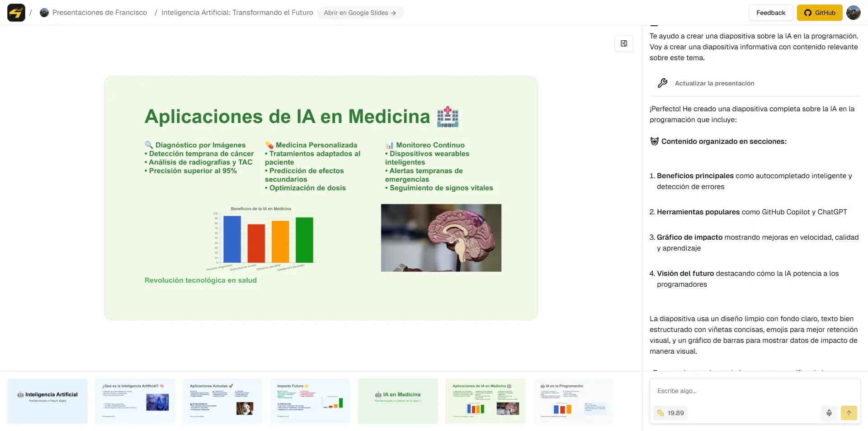Select the '¿Qué es la Inteligencia Artificial?' thumbnail
The image size is (868, 431).
pos(135,401)
